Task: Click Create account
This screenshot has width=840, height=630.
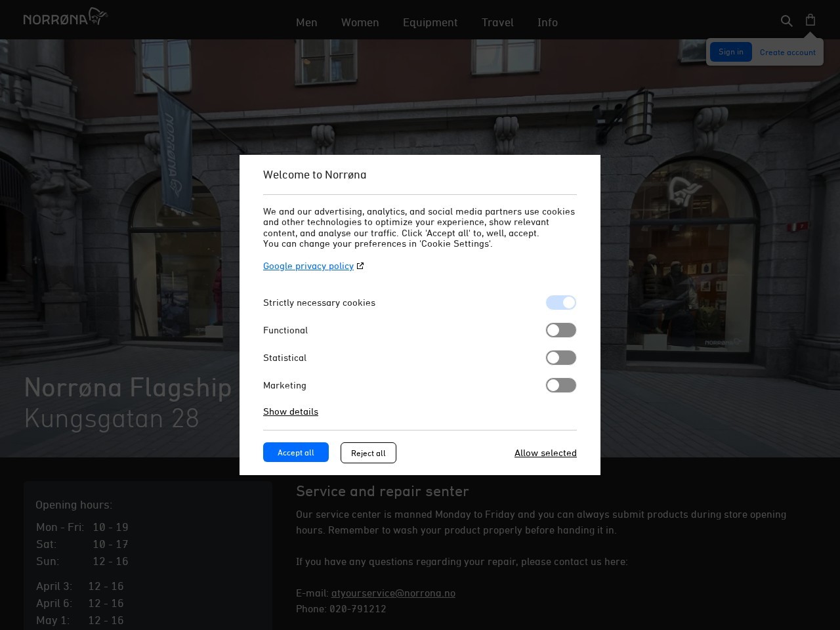Action: pos(787,52)
